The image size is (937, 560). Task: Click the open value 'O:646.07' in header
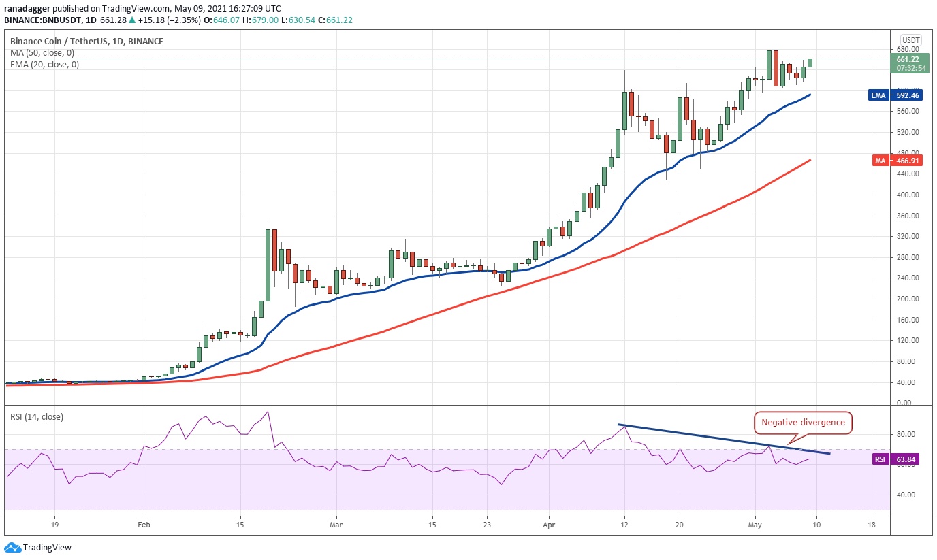coord(221,22)
